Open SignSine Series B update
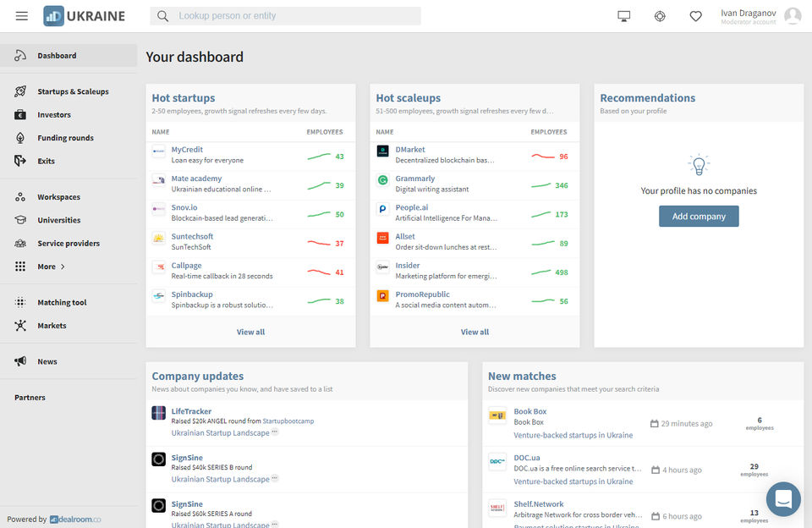 [187, 458]
